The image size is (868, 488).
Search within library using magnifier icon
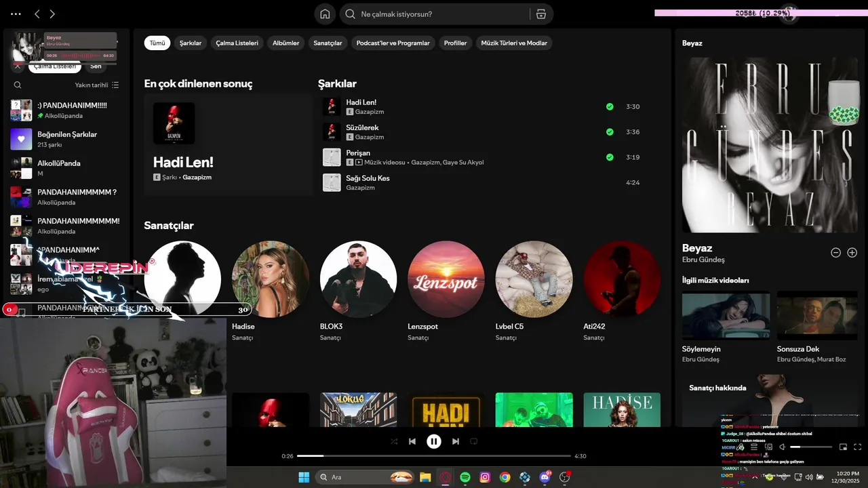point(18,85)
